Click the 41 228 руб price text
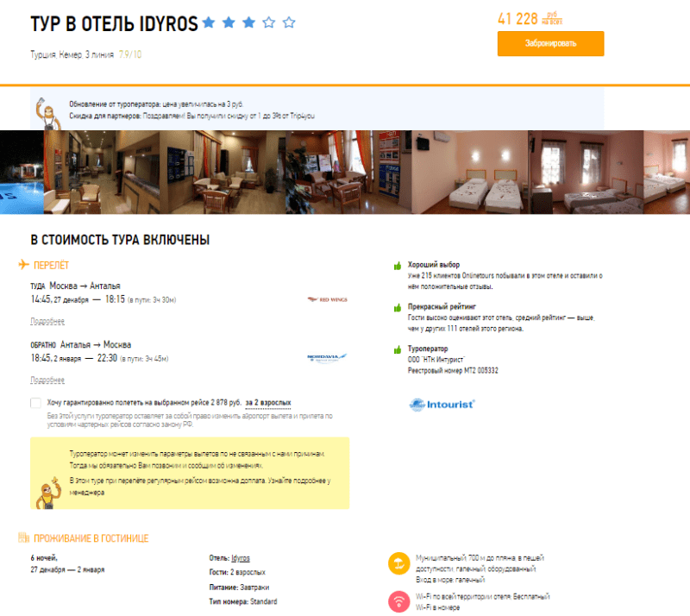 [530, 19]
